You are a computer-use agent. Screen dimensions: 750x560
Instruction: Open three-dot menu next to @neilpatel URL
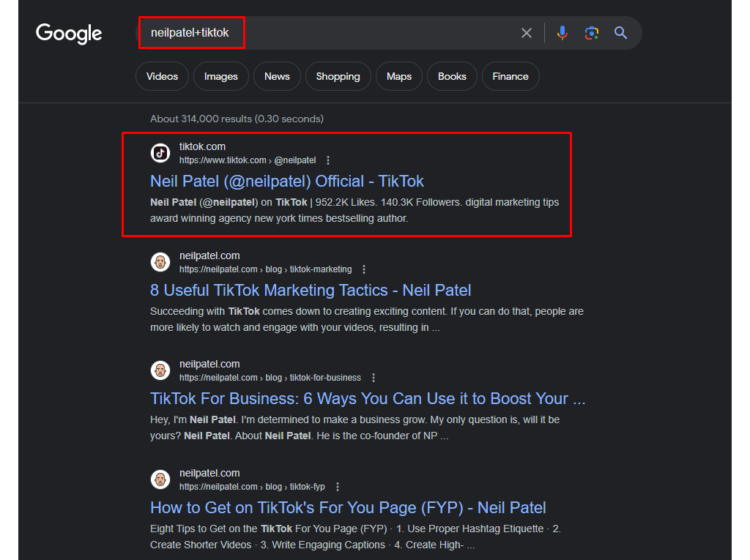(328, 160)
